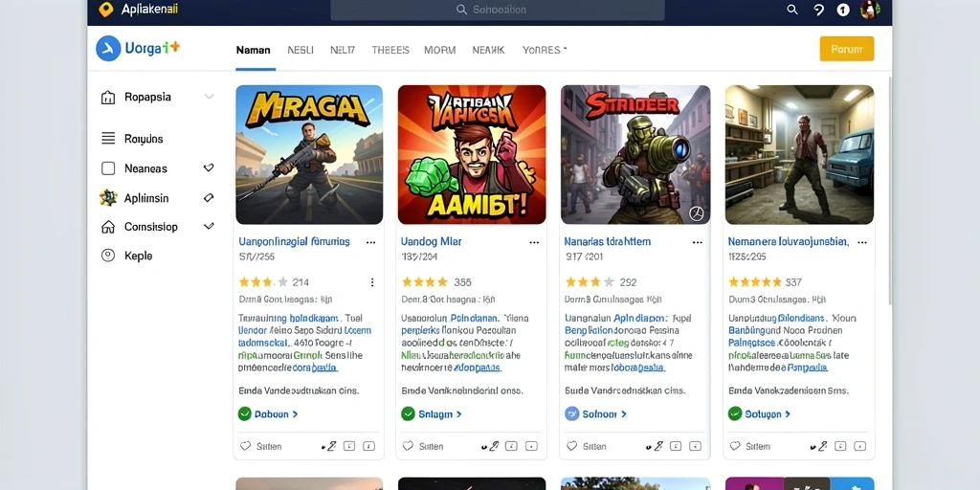The height and width of the screenshot is (490, 980).
Task: Click the yellow Rorunr button
Action: click(847, 49)
